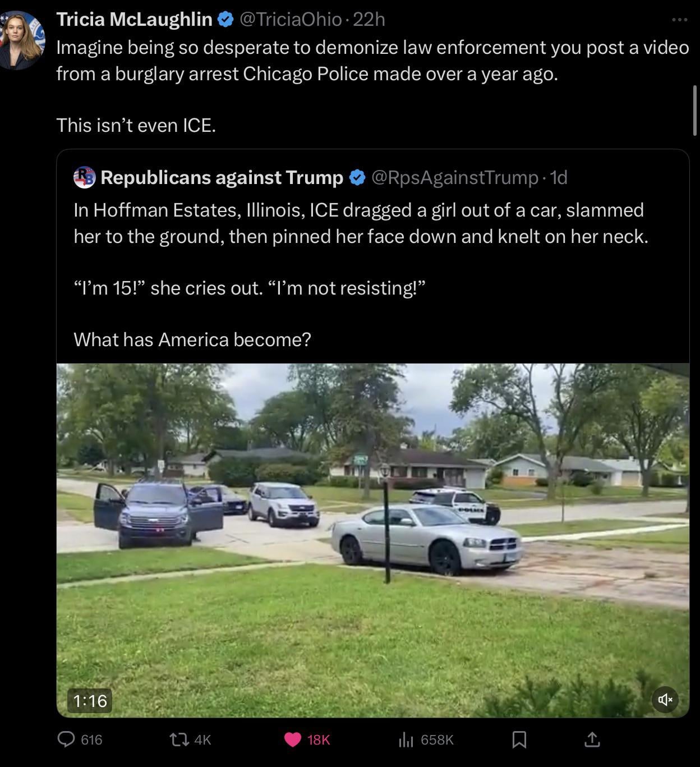The height and width of the screenshot is (767, 700).
Task: Click the 1:16 video duration badge
Action: [x=90, y=701]
